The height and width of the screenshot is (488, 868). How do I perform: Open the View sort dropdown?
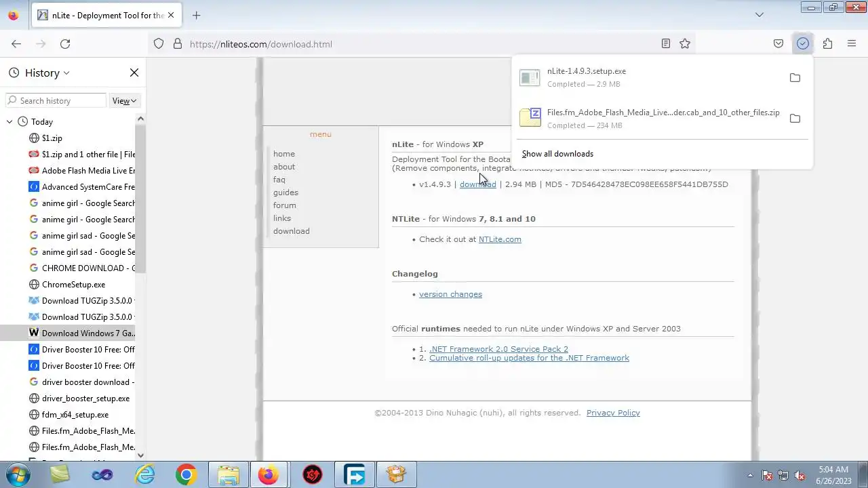click(x=124, y=101)
